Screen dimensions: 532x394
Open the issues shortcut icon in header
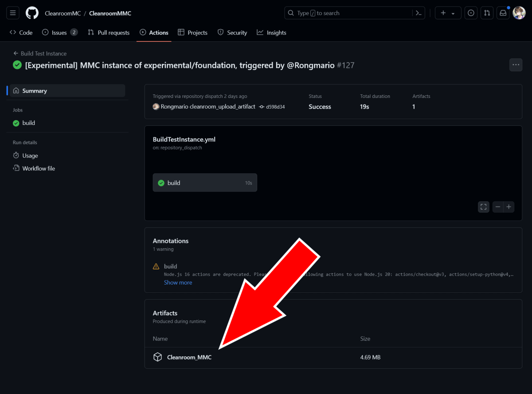471,13
